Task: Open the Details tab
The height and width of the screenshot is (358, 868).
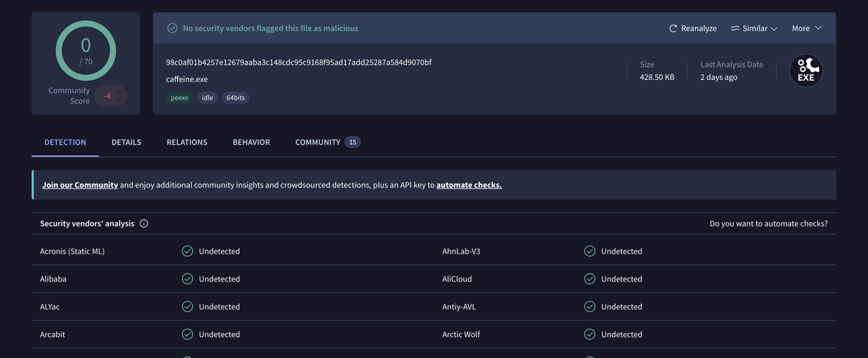Action: point(126,142)
